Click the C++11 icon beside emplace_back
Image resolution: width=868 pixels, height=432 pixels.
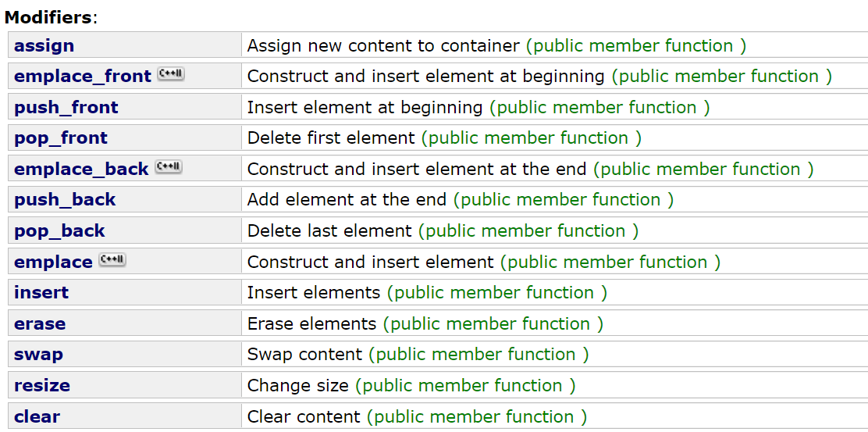point(168,168)
